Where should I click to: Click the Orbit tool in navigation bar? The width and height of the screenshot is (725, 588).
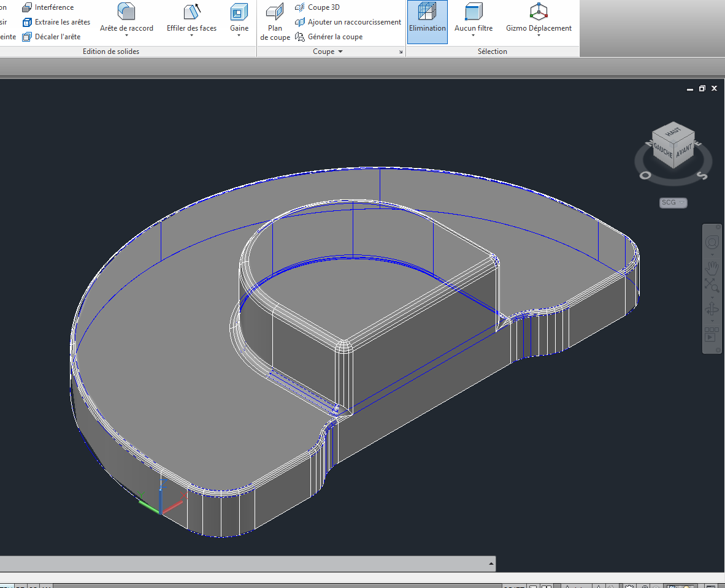[x=712, y=308]
